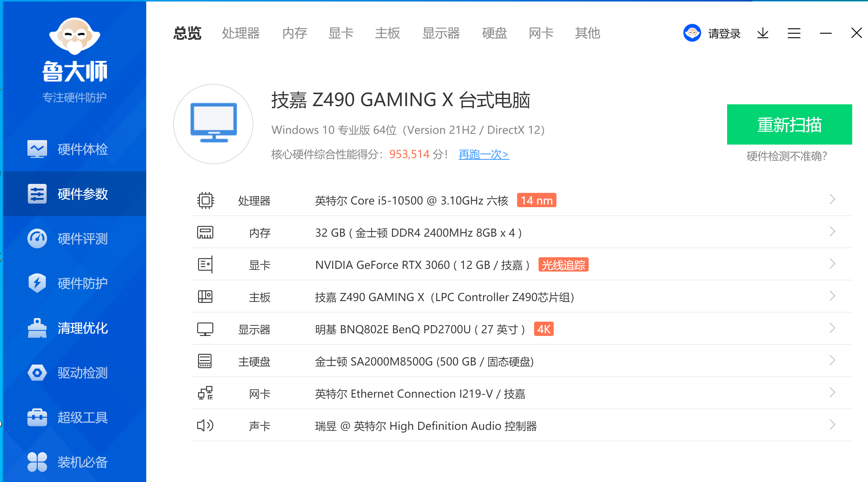Click NVIDIA GeForce RTX 3060 text
The image size is (868, 482).
[x=423, y=265]
